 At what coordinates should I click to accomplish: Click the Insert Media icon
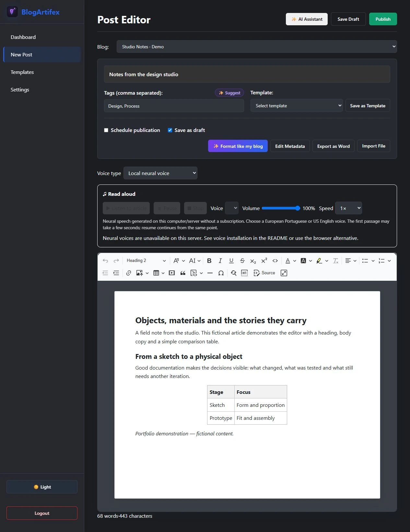click(x=172, y=273)
